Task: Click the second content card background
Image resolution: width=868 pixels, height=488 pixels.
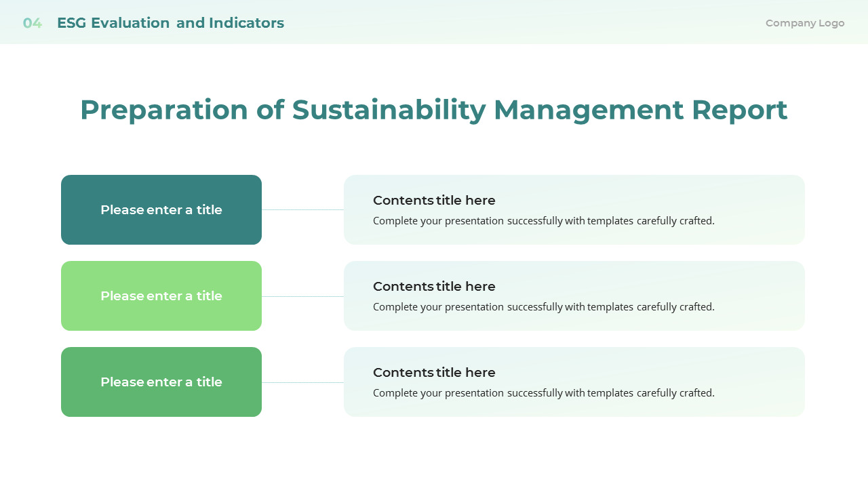Action: point(574,296)
